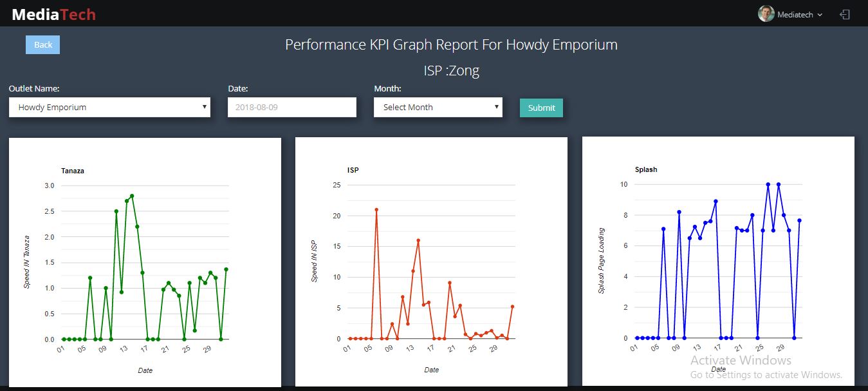Click the Tanaza chart title

click(x=73, y=171)
